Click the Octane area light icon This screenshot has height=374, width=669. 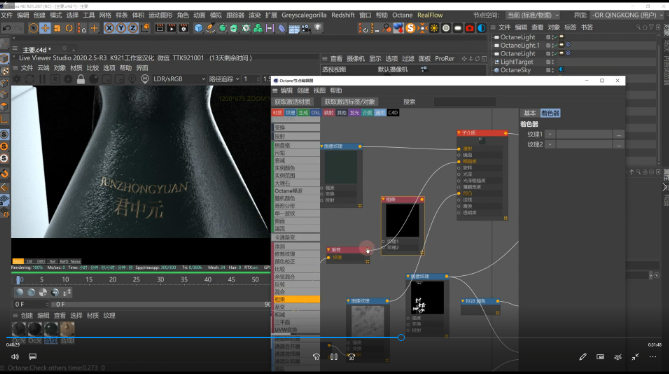click(x=458, y=28)
